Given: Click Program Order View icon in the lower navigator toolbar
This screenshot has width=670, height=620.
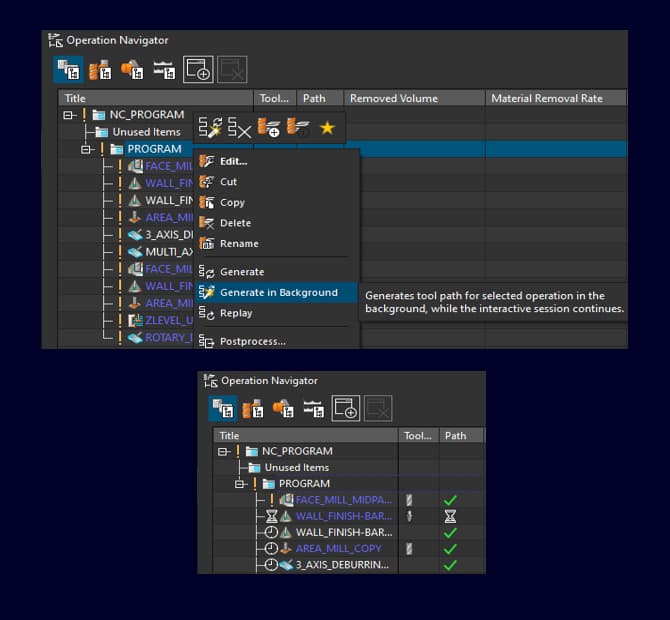Looking at the screenshot, I should coord(222,407).
